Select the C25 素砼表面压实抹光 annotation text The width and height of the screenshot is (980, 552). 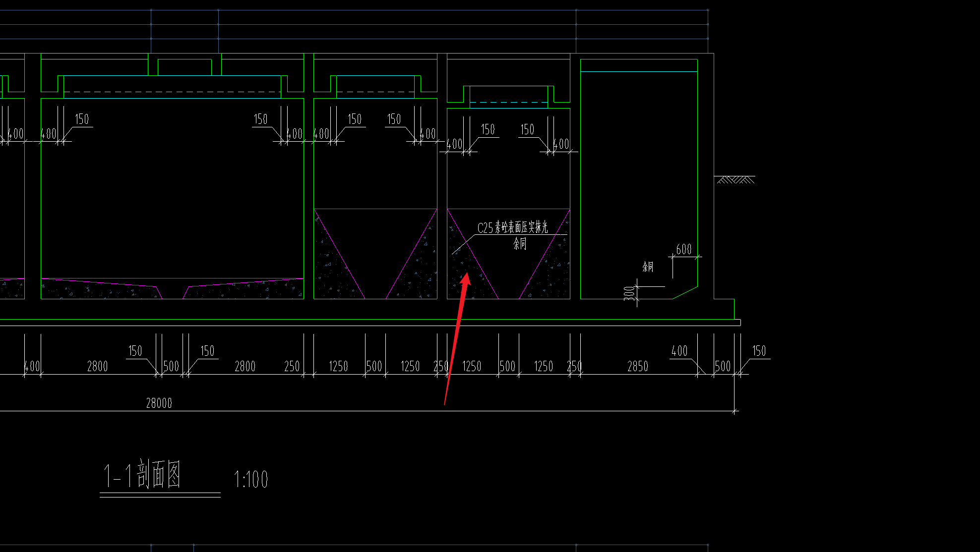coord(512,228)
